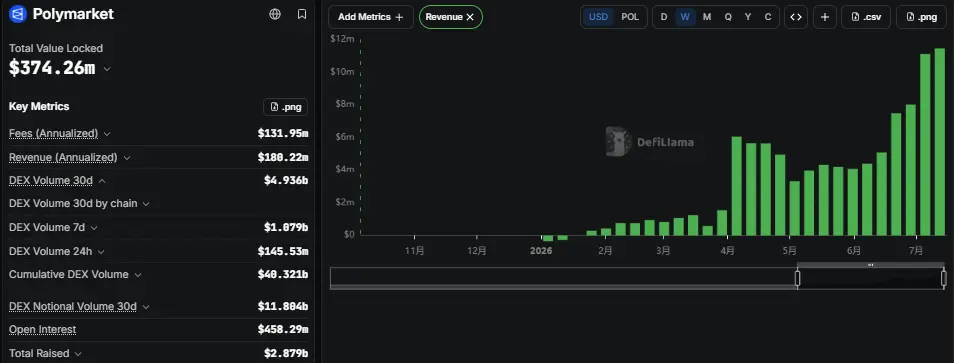Grab the right handle of the range slider
This screenshot has height=363, width=954.
[944, 278]
